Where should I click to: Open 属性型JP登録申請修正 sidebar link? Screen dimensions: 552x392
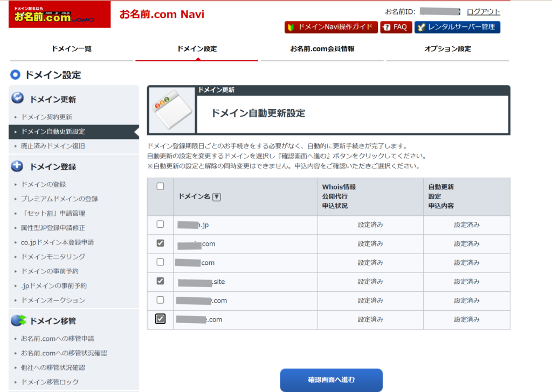pos(53,228)
